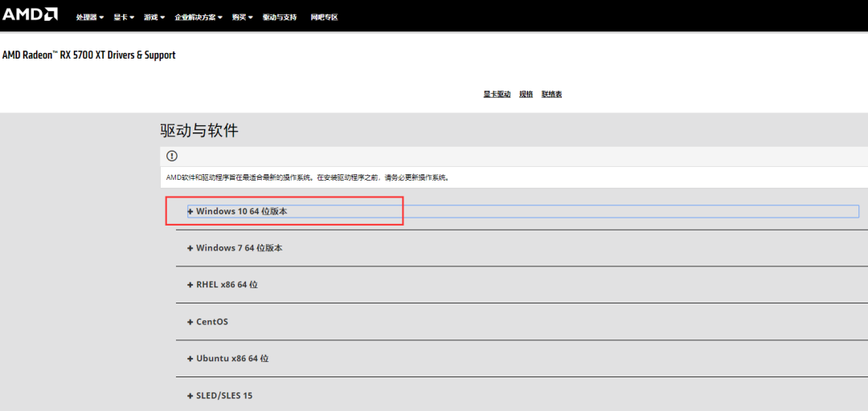Viewport: 868px width, 411px height.
Task: Go to 驱动与支持 page
Action: (x=280, y=17)
